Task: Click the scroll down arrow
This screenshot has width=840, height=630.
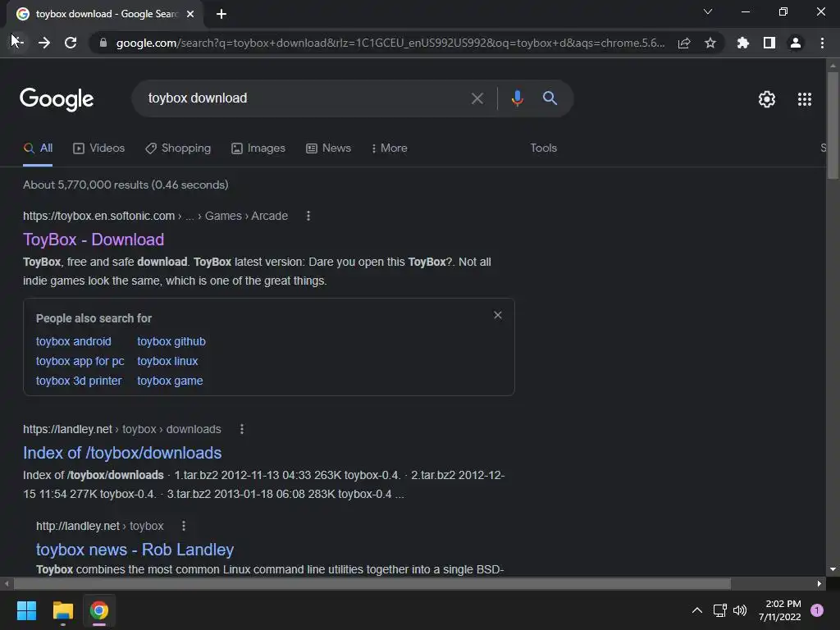Action: [x=833, y=569]
